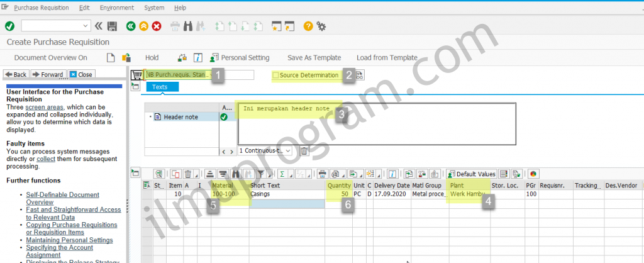This screenshot has width=644, height=263.
Task: Open the Environment menu
Action: (x=116, y=8)
